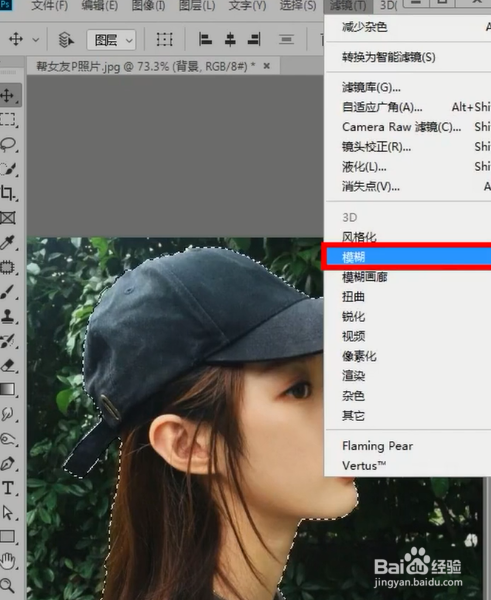The height and width of the screenshot is (600, 491).
Task: Choose 镜头校正(R)... lens correction
Action: (408, 147)
